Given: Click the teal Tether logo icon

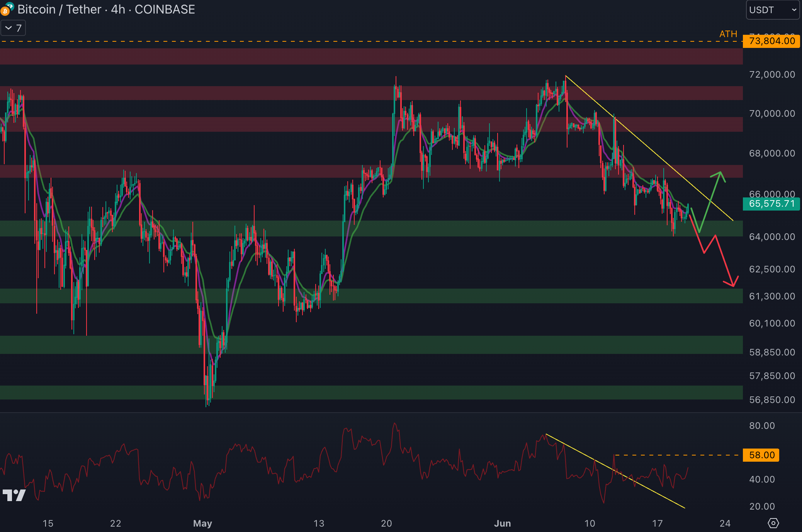Looking at the screenshot, I should tap(10, 5).
